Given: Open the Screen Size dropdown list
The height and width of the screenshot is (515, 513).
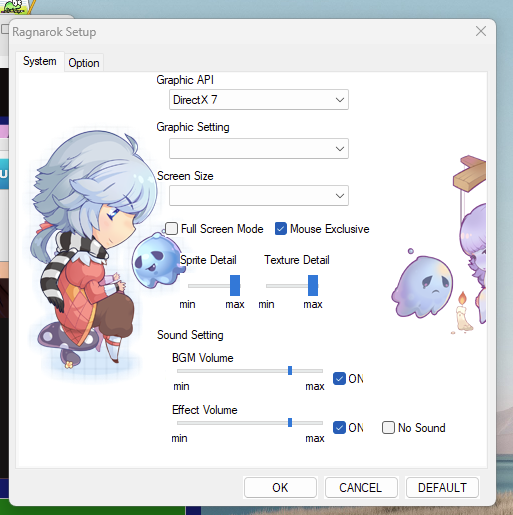Looking at the screenshot, I should 259,195.
